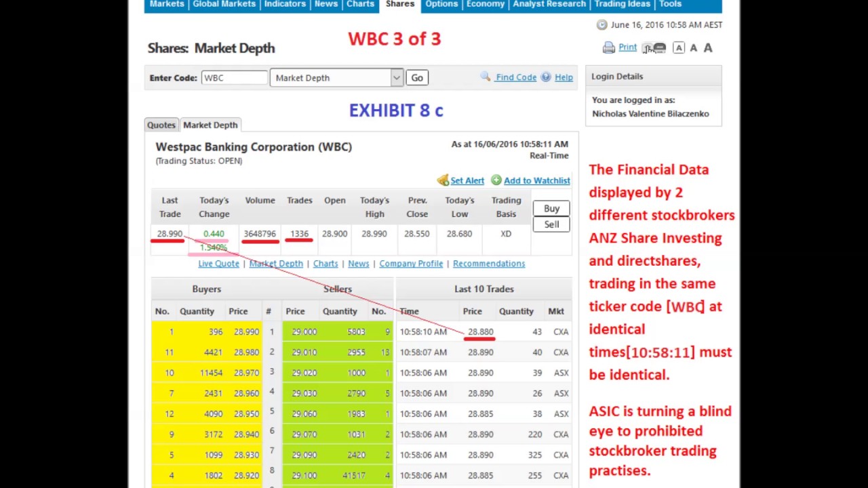Switch to the Quotes tab
This screenshot has width=868, height=488.
pyautogui.click(x=161, y=125)
